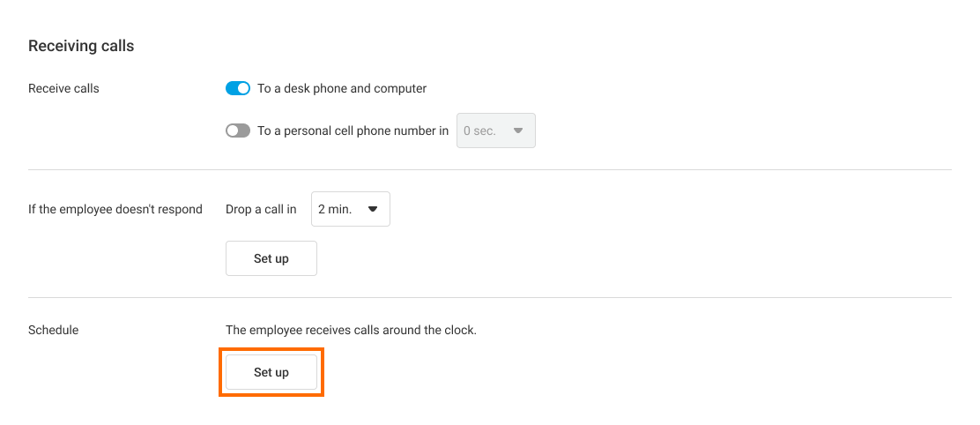Click the white knob of the grey switch
The width and height of the screenshot is (980, 425).
pyautogui.click(x=233, y=130)
